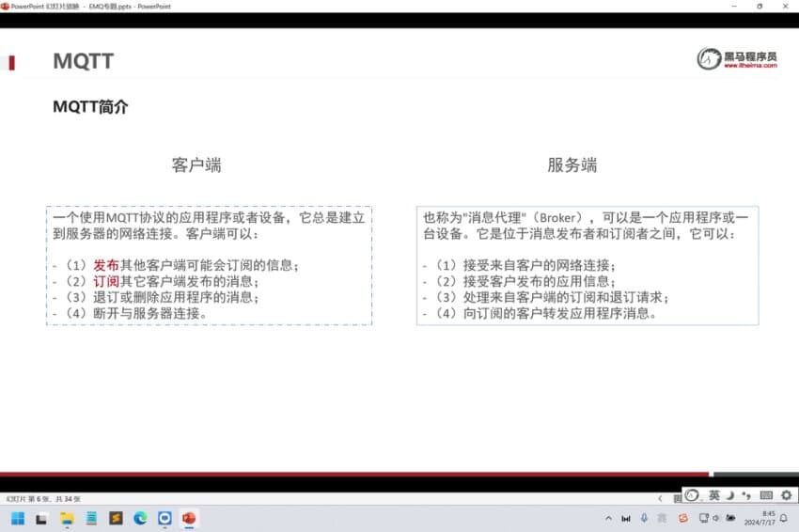Open the notepad-style app in the taskbar
The height and width of the screenshot is (532, 799).
(x=91, y=519)
